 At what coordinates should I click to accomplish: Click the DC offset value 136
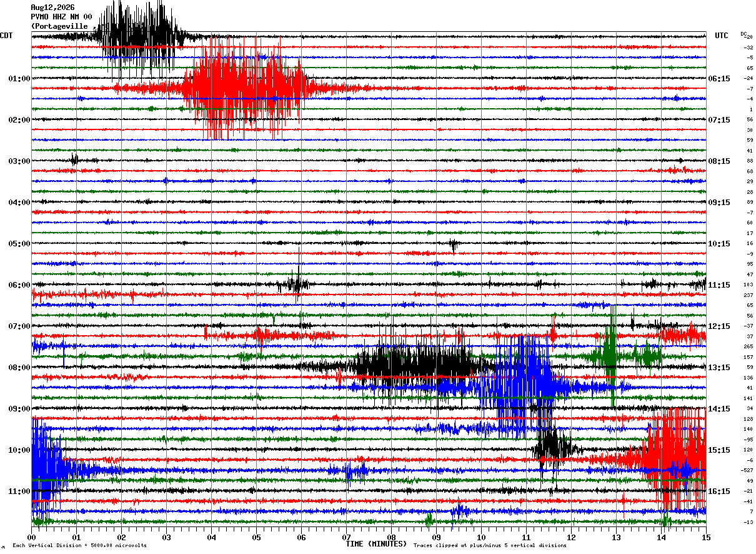point(749,378)
